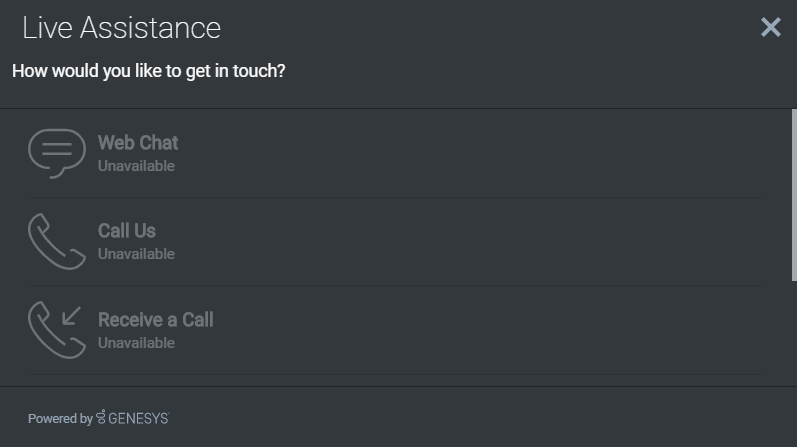Click Unavailable status under Call Us
The height and width of the screenshot is (447, 797).
pyautogui.click(x=136, y=254)
